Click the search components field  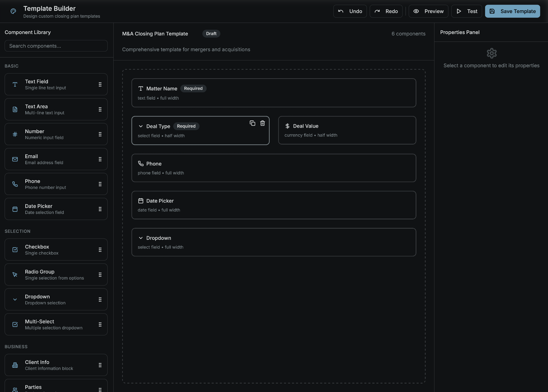pyautogui.click(x=56, y=46)
